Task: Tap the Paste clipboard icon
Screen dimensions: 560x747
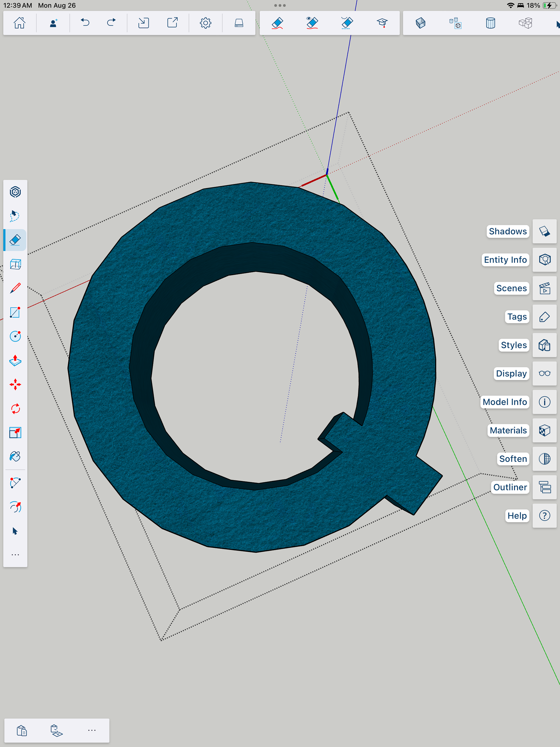Action: click(22, 731)
